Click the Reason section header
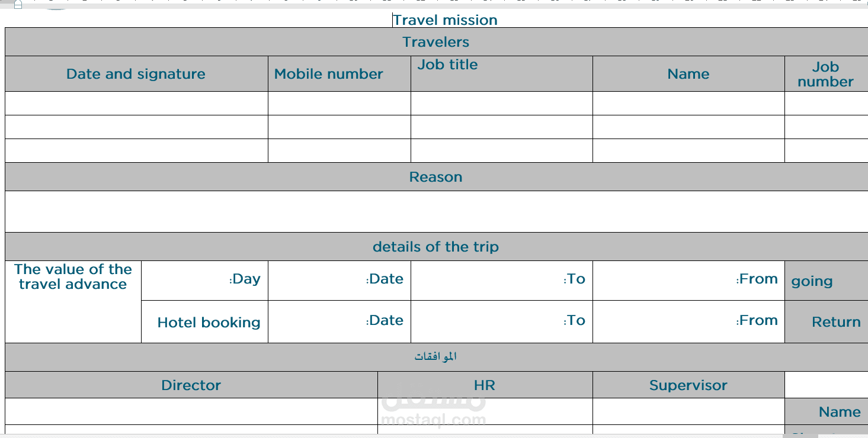The height and width of the screenshot is (438, 868). point(436,177)
